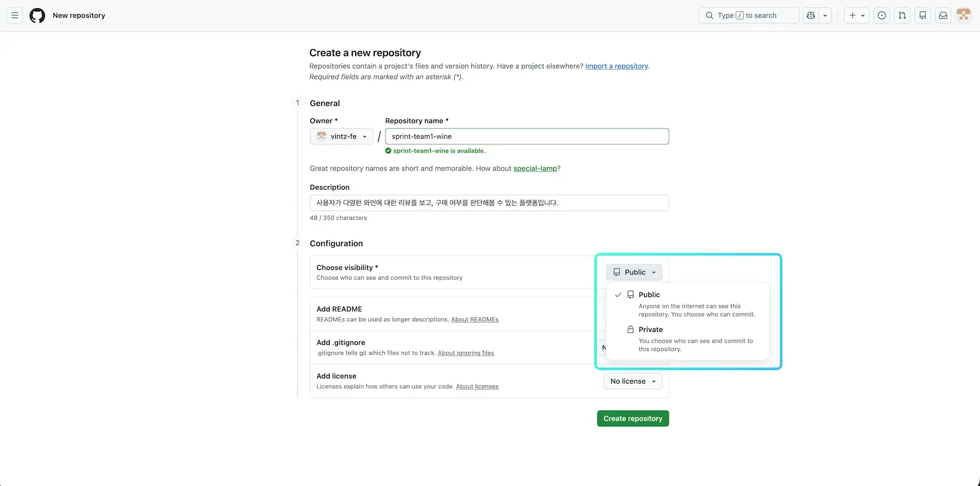The width and height of the screenshot is (980, 486).
Task: Click the lock icon beside Private
Action: [x=631, y=329]
